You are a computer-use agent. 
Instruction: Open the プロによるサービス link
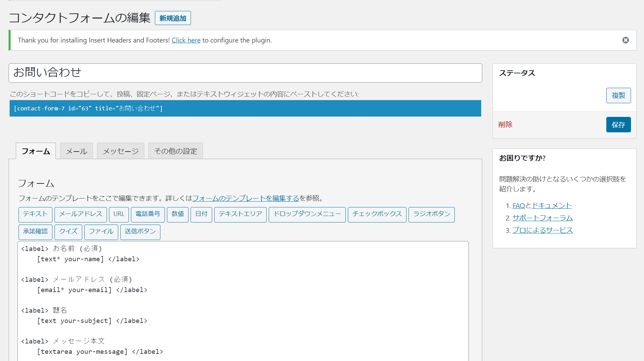click(x=543, y=230)
